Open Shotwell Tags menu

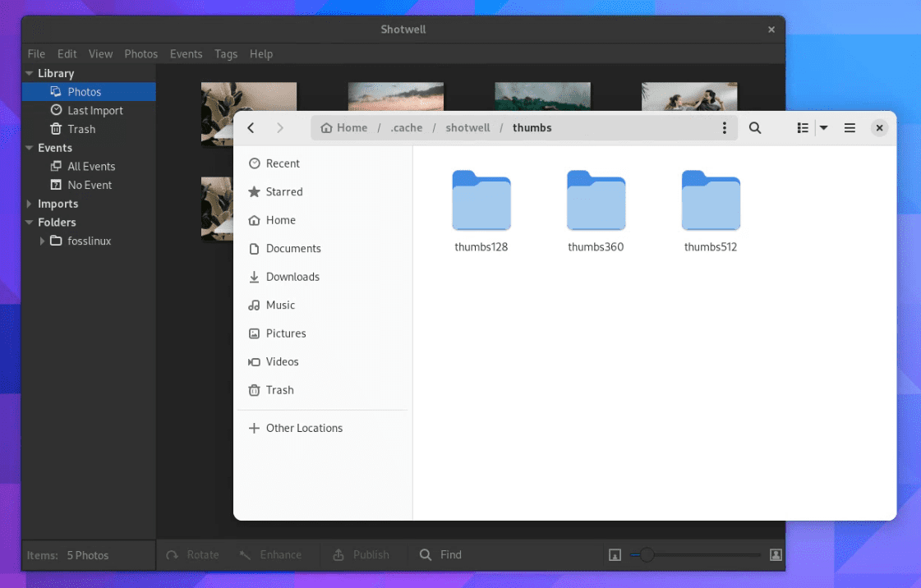tap(226, 54)
